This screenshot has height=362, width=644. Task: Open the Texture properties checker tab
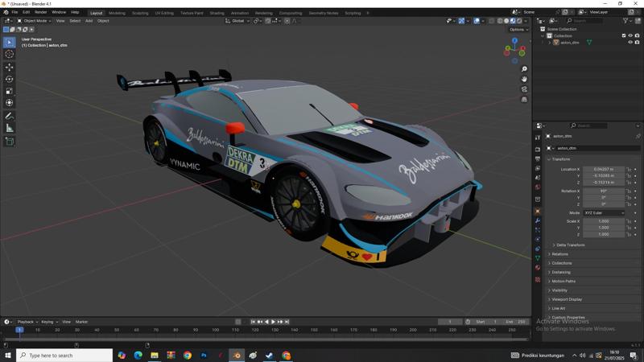click(x=538, y=279)
